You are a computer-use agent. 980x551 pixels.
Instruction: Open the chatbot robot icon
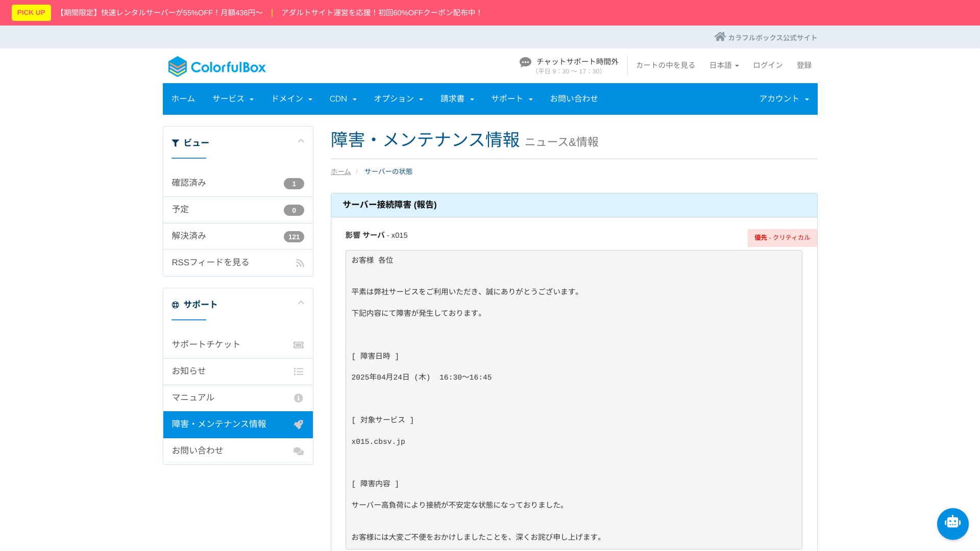click(x=952, y=523)
